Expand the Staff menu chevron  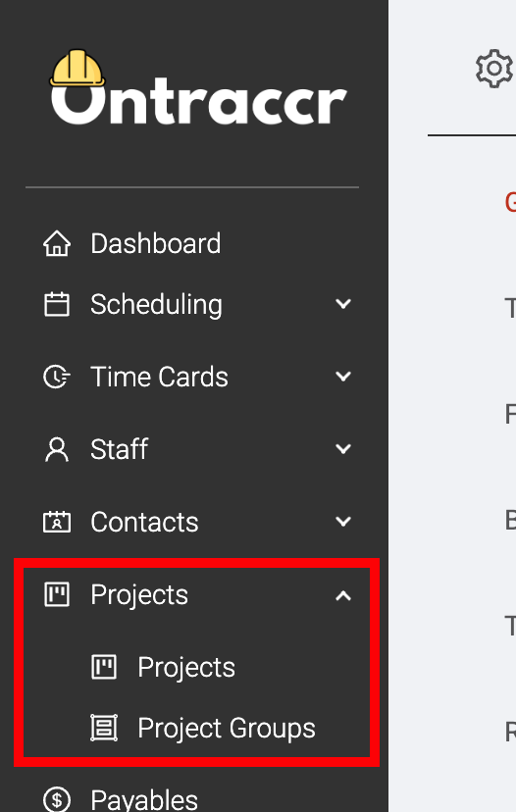pos(343,449)
